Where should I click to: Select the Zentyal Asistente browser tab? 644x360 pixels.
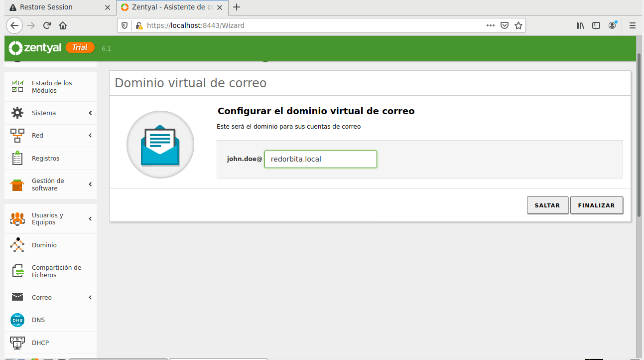click(167, 7)
